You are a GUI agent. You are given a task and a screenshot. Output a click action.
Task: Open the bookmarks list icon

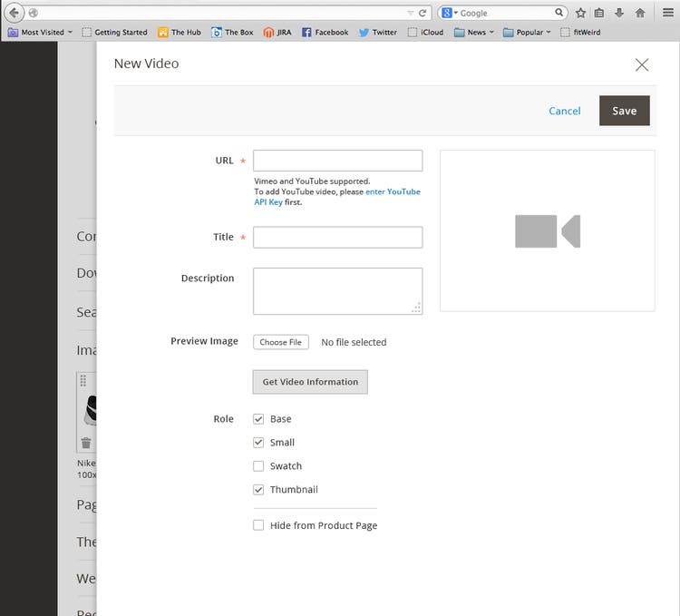(x=599, y=13)
